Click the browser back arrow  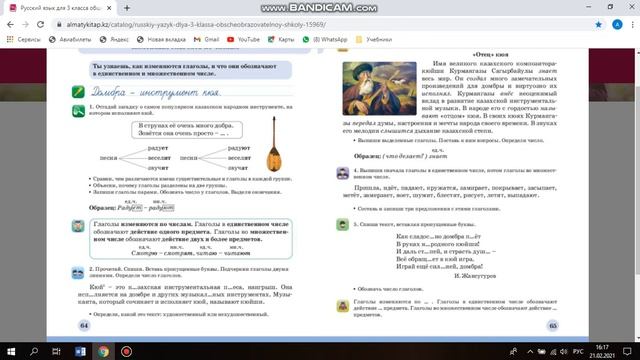(x=10, y=24)
